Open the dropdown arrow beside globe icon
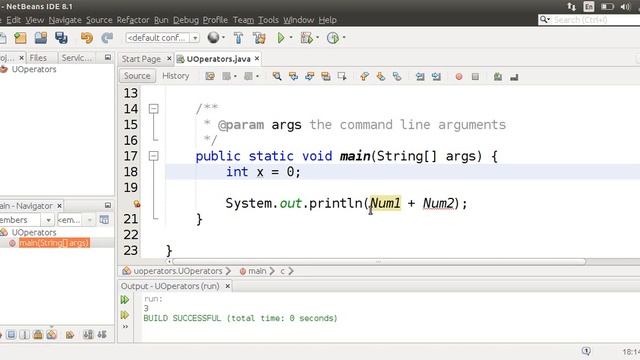The image size is (640, 360). [223, 38]
